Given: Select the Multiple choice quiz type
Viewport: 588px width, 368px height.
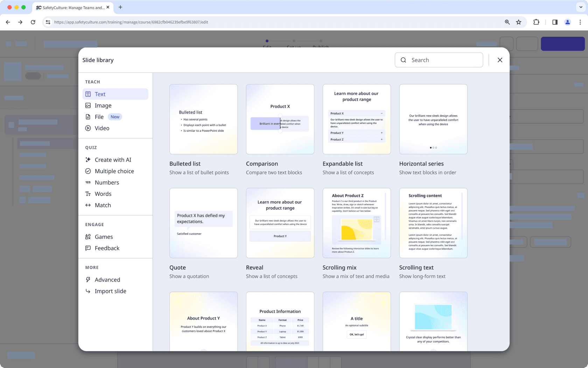Looking at the screenshot, I should coord(114,171).
